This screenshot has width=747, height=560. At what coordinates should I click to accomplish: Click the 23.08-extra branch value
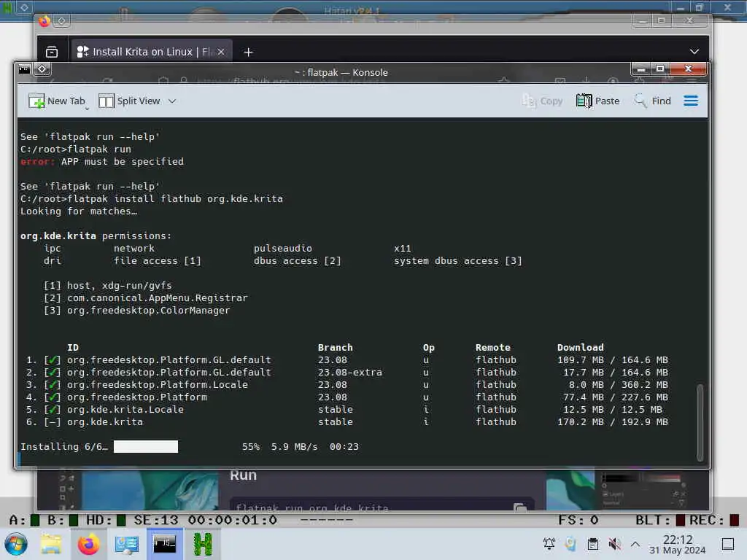pyautogui.click(x=349, y=373)
